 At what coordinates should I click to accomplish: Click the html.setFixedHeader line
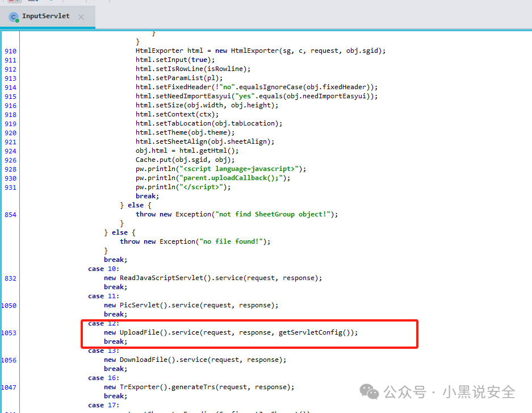click(257, 87)
